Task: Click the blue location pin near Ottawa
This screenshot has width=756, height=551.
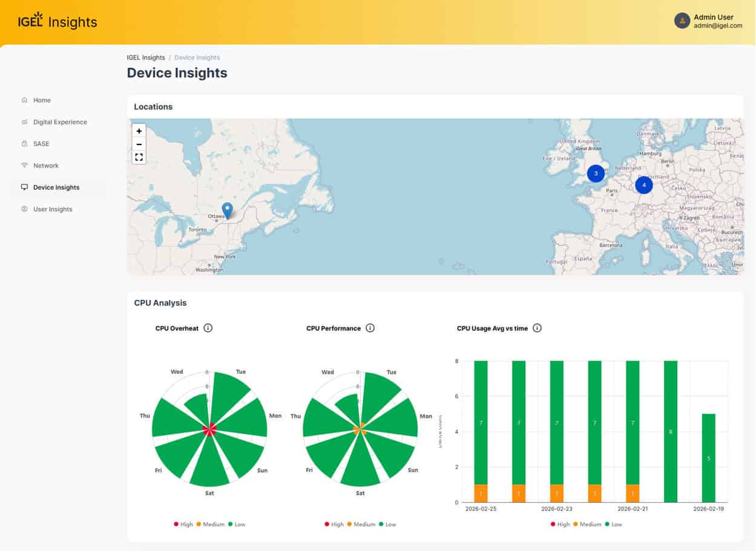Action: [227, 210]
